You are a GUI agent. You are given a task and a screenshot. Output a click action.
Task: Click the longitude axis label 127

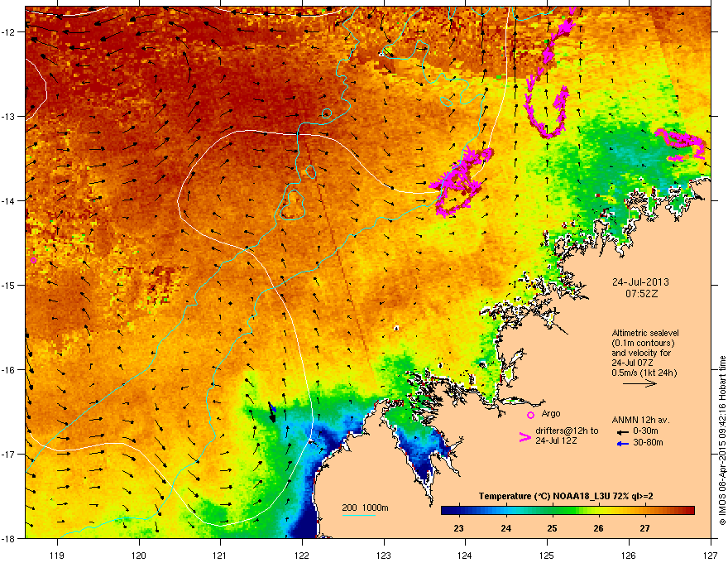(710, 555)
